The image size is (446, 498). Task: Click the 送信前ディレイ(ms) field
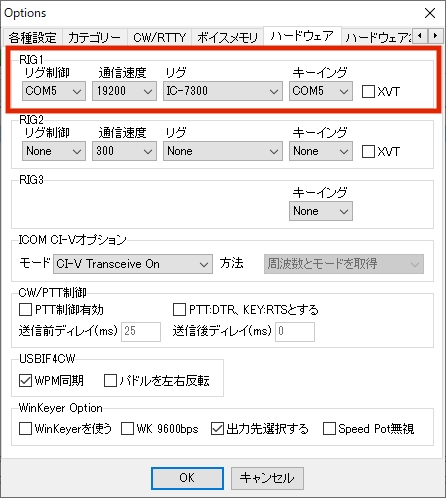(x=141, y=332)
